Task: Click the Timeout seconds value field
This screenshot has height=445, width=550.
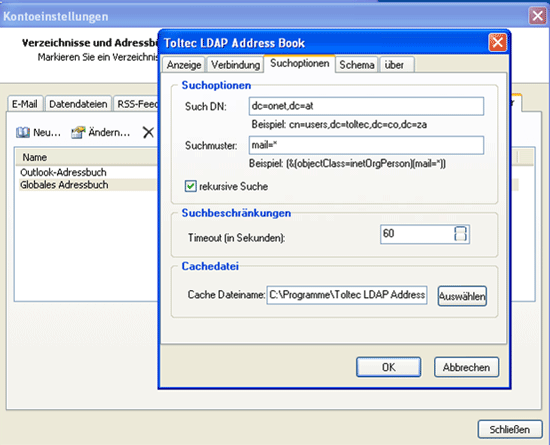Action: pyautogui.click(x=417, y=234)
